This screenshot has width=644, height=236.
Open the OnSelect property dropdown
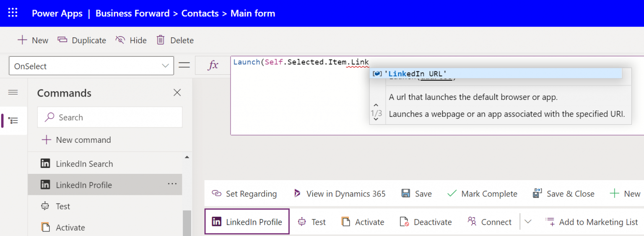pos(91,66)
